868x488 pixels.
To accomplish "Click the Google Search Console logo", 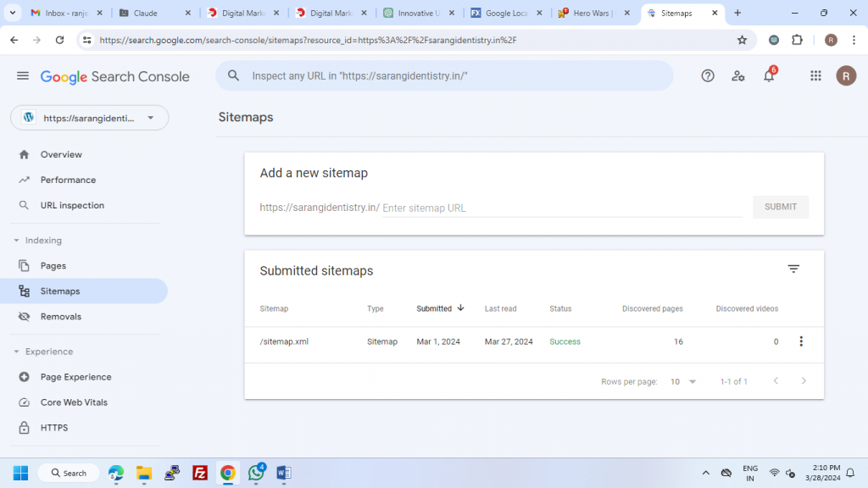I will [114, 76].
